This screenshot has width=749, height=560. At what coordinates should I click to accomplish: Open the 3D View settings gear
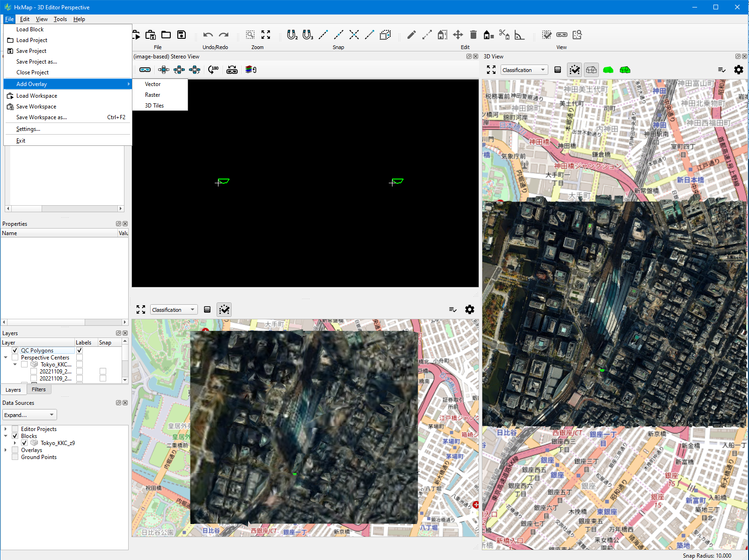pyautogui.click(x=738, y=70)
